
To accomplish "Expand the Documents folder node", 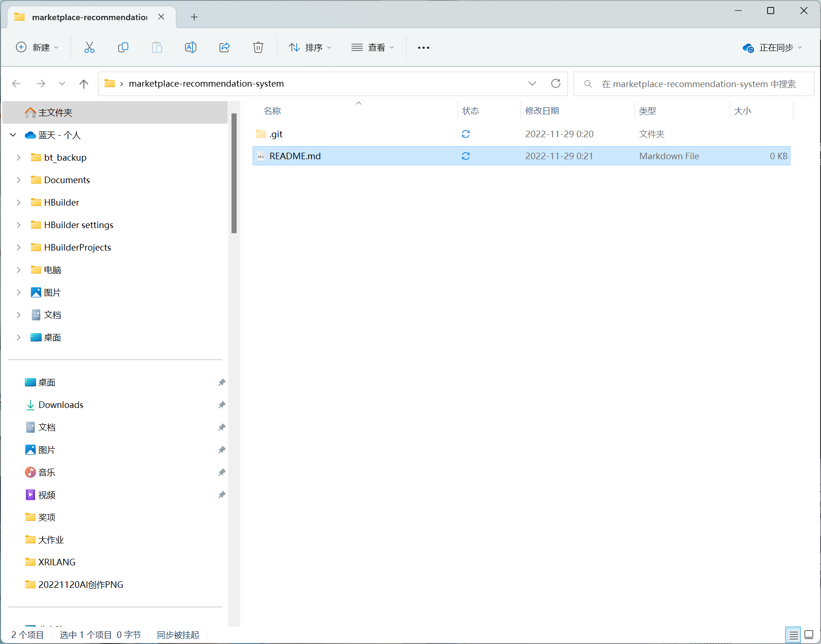I will coord(19,180).
